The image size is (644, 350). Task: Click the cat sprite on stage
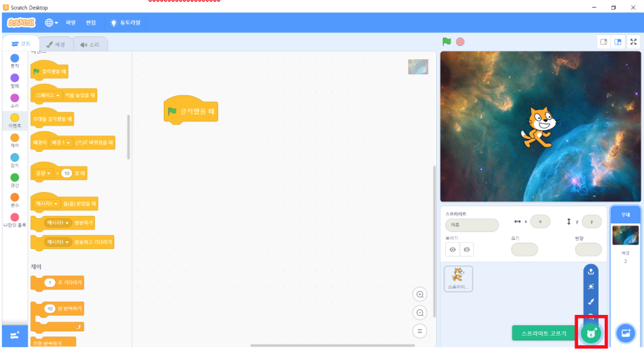(x=539, y=127)
